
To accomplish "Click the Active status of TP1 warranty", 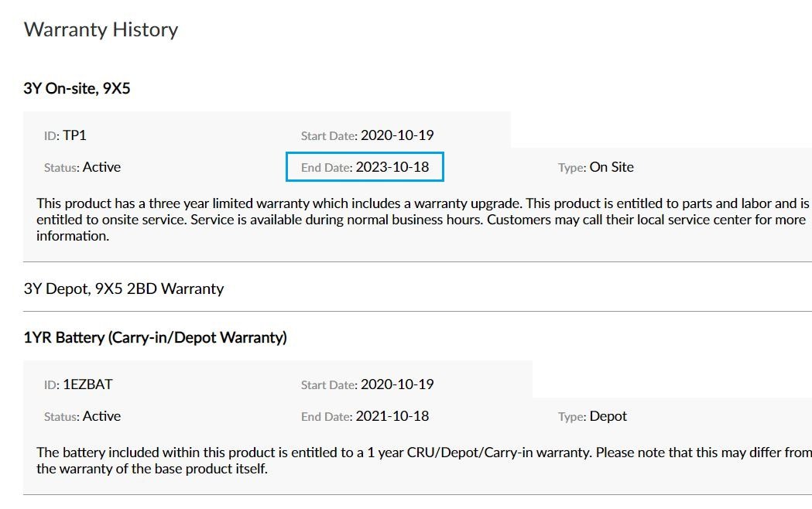I will (x=101, y=167).
